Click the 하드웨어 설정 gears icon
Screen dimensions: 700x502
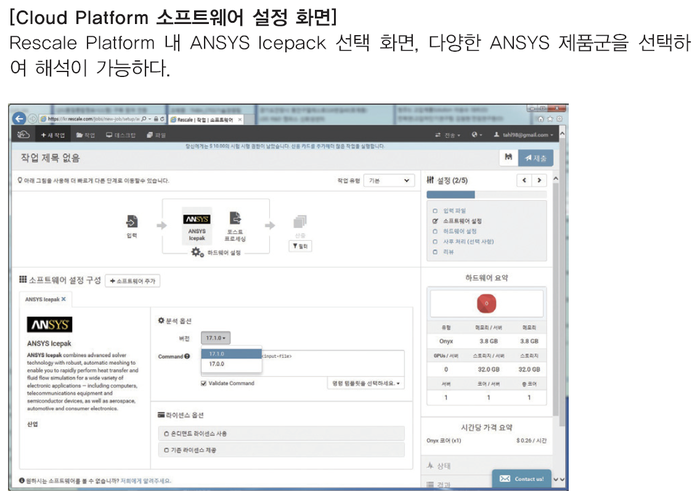(x=197, y=253)
